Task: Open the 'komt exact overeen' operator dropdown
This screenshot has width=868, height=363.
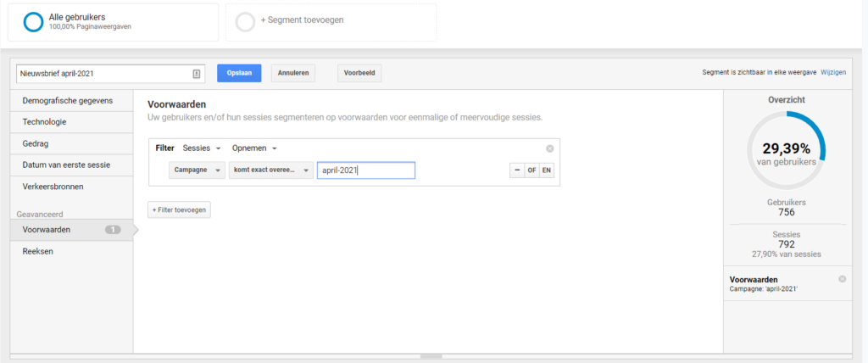Action: [x=270, y=170]
